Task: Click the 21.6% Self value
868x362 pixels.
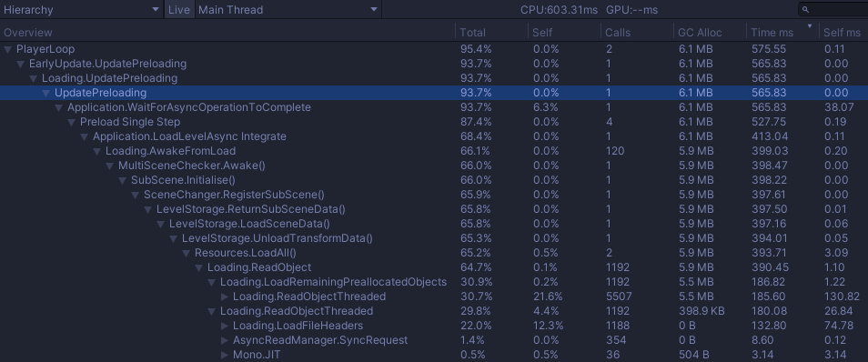Action: (548, 297)
